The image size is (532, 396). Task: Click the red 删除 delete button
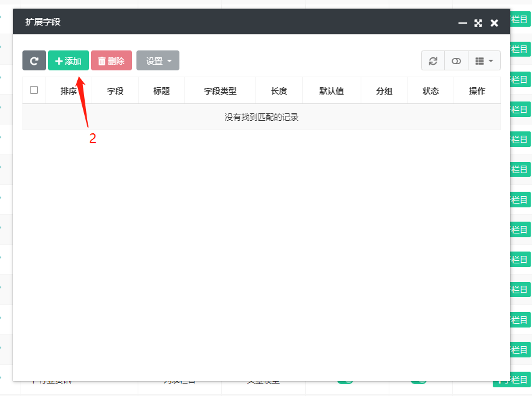pos(112,60)
